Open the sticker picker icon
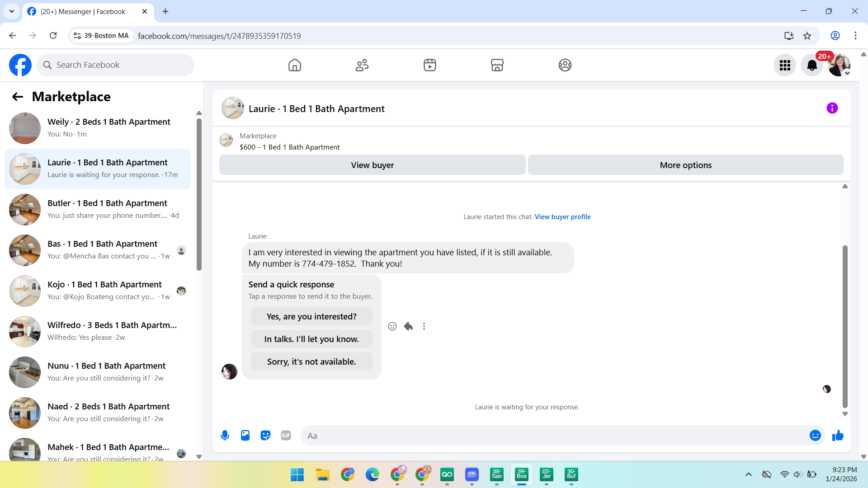Viewport: 868px width, 488px height. (265, 436)
